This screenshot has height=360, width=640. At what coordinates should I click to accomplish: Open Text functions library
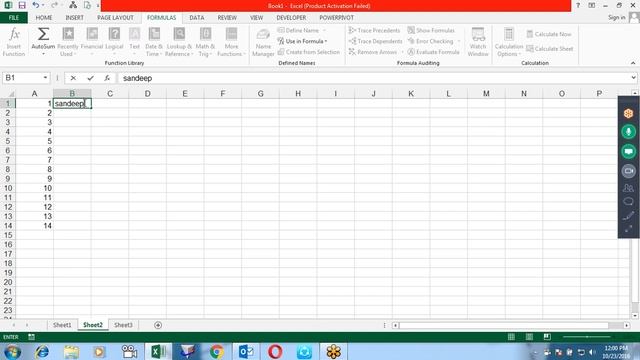click(x=134, y=42)
